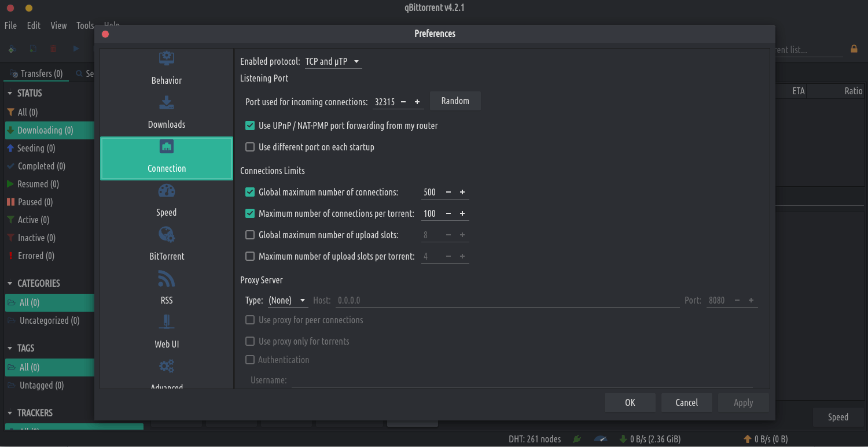Viewport: 868px width, 447px height.
Task: Click OK in Preferences dialog
Action: point(630,402)
